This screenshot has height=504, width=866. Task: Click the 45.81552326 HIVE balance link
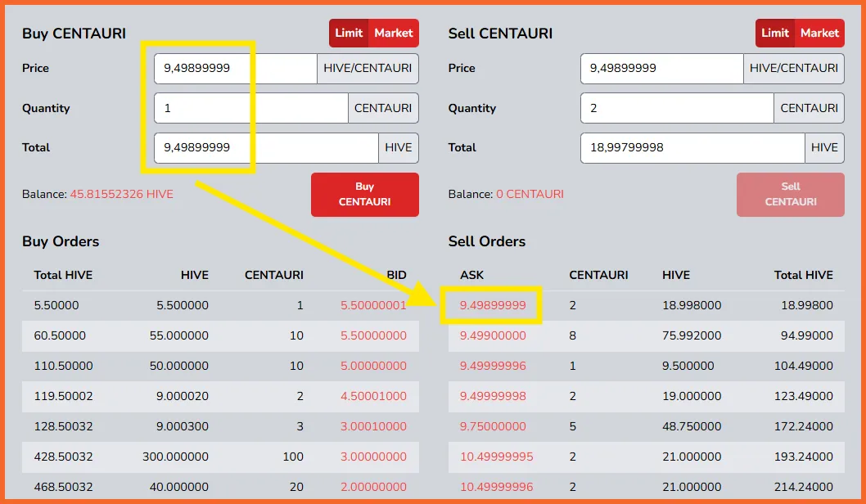point(121,194)
